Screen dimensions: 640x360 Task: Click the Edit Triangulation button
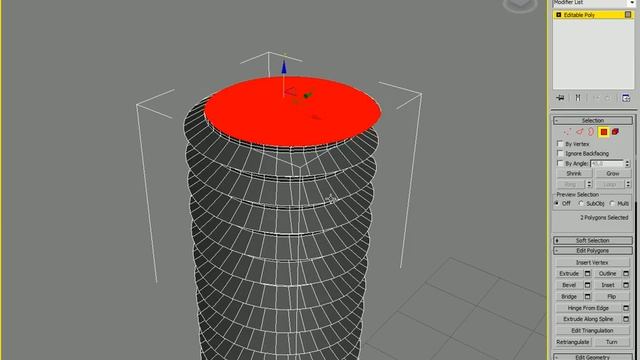click(592, 330)
